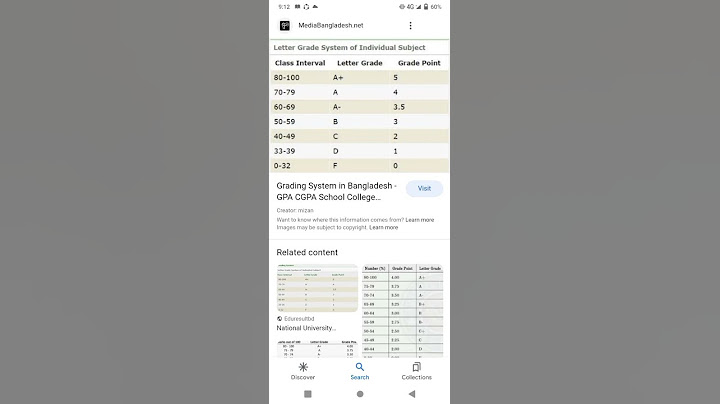Follow 'Learn more' link about information source
The height and width of the screenshot is (404, 720).
(x=420, y=220)
